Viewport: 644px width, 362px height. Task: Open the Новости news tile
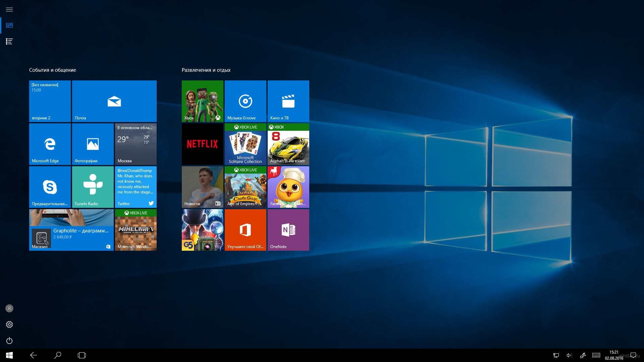203,187
